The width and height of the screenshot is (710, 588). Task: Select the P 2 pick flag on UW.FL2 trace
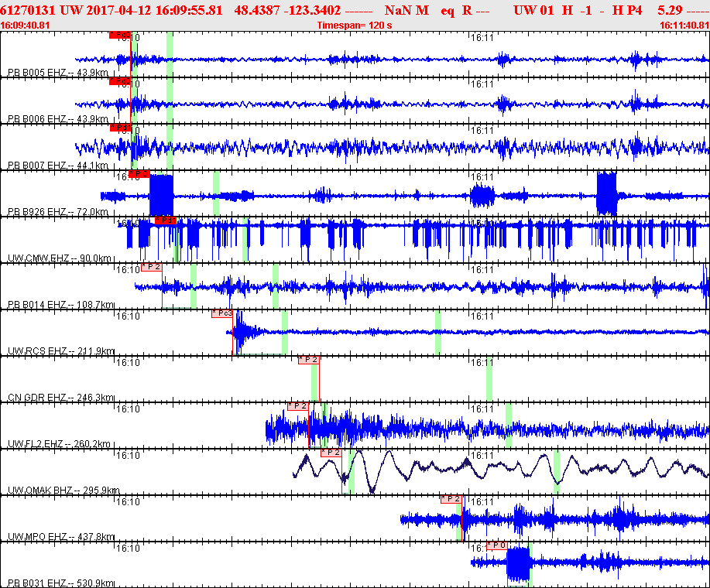[298, 407]
